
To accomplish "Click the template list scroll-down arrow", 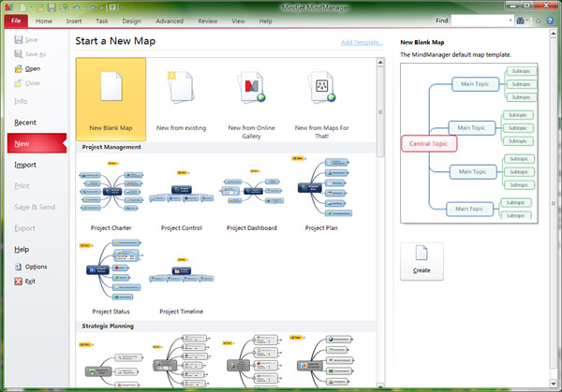I will (x=380, y=385).
